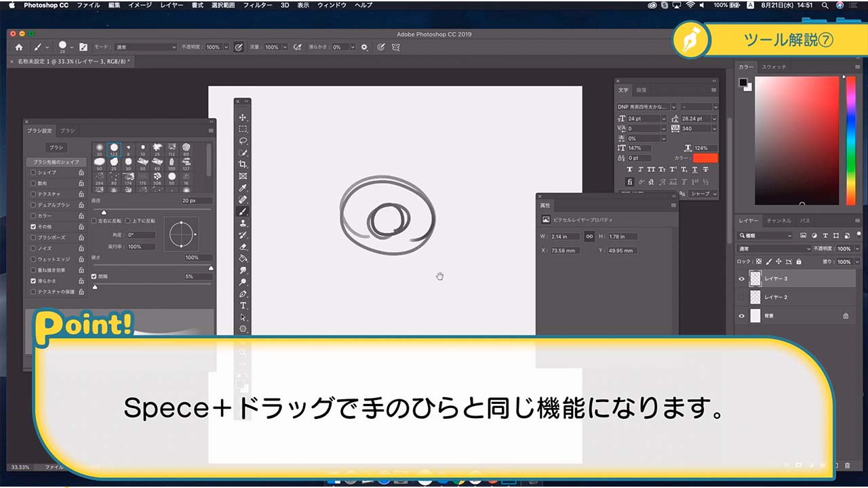Switch to the チャンネル tab
Screen dimensions: 868x488
click(778, 221)
